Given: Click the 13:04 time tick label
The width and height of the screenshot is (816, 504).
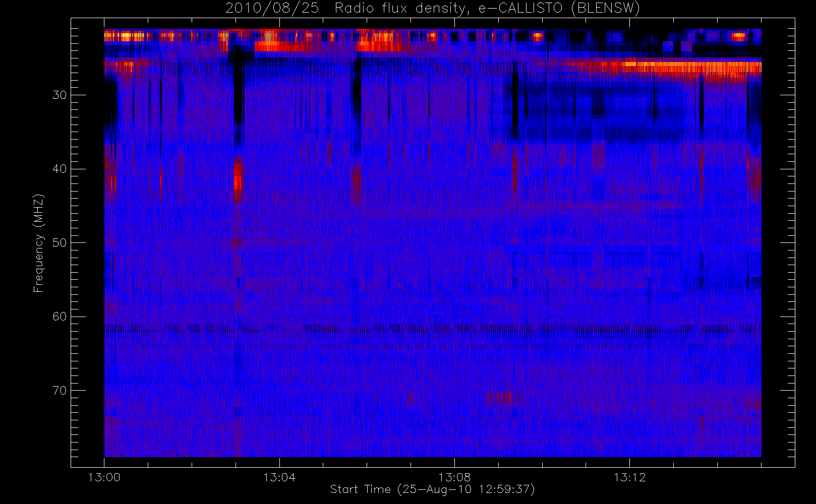Looking at the screenshot, I should click(x=279, y=477).
